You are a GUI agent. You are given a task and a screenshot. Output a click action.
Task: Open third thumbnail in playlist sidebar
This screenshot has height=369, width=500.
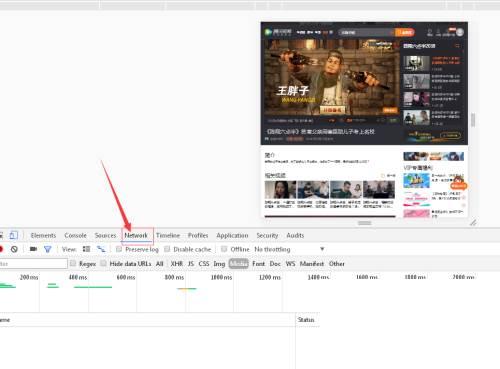point(416,99)
